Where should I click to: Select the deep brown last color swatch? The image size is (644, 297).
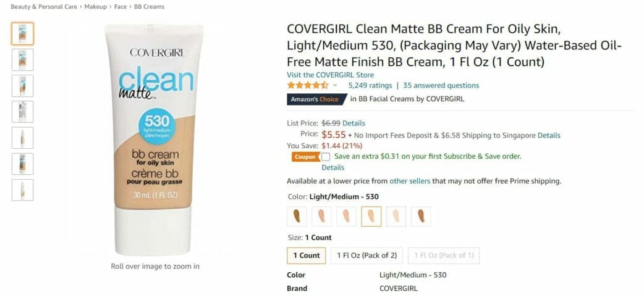pos(421,216)
